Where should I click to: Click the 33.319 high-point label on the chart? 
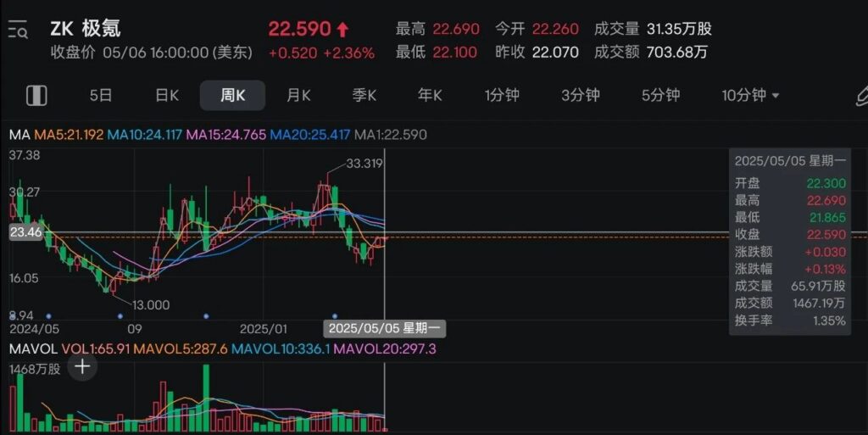364,164
